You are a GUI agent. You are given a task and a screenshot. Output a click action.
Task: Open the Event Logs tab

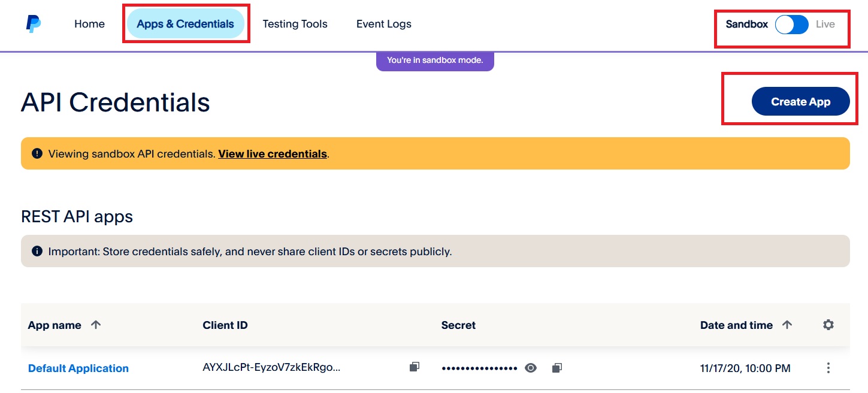click(384, 24)
